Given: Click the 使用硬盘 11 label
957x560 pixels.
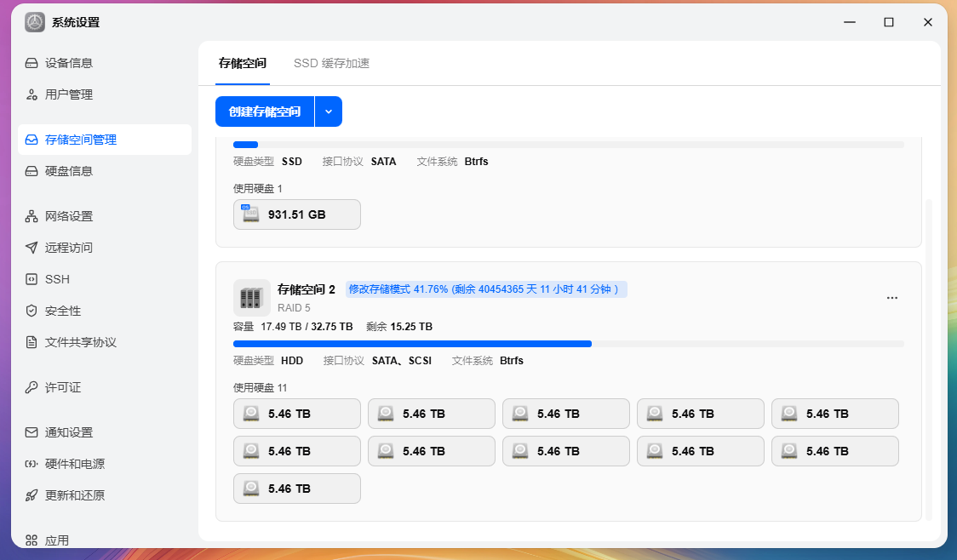Looking at the screenshot, I should [x=260, y=388].
